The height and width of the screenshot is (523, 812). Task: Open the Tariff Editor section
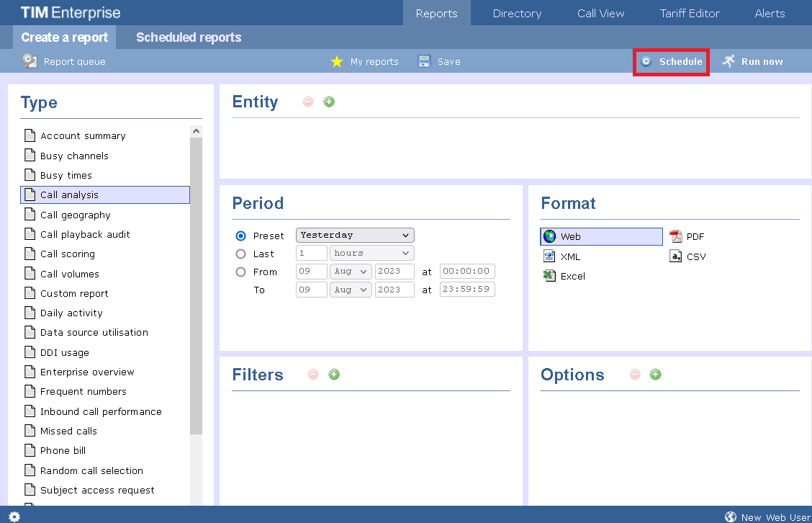coord(689,12)
